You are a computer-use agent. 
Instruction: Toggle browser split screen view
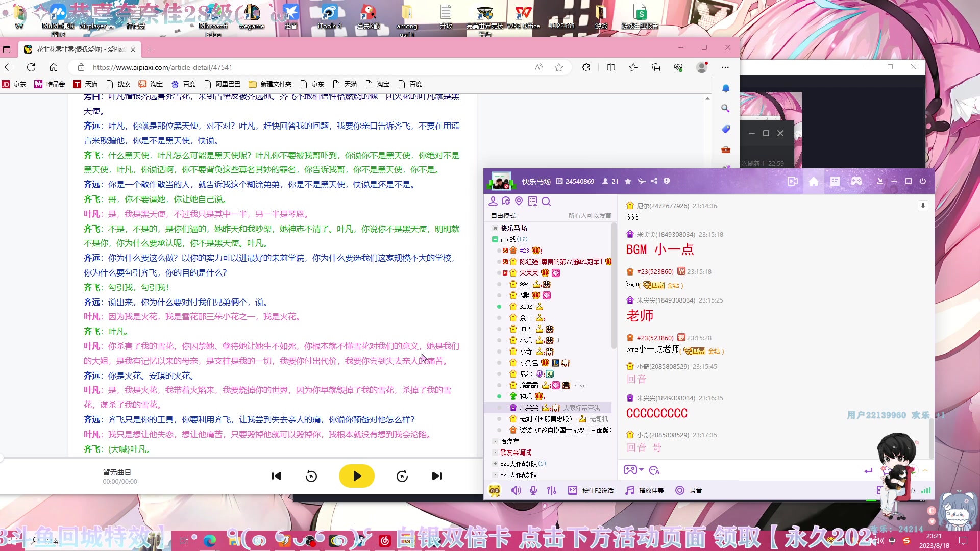pyautogui.click(x=611, y=67)
